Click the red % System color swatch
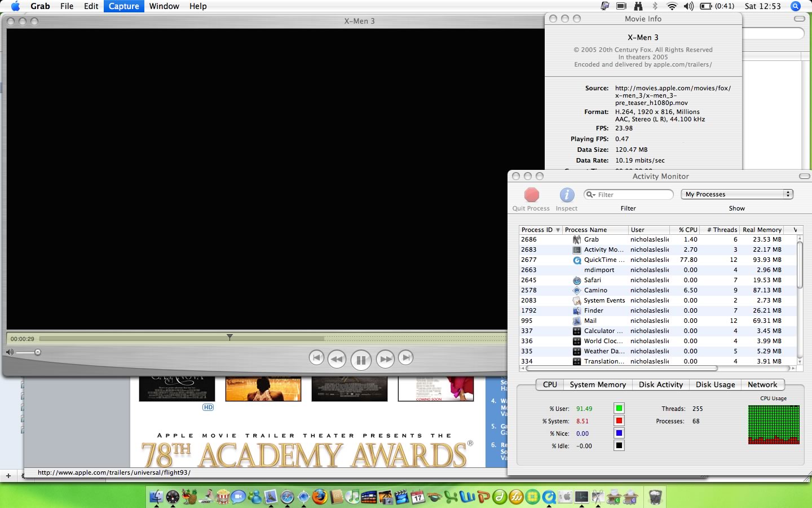This screenshot has width=812, height=508. click(x=619, y=421)
